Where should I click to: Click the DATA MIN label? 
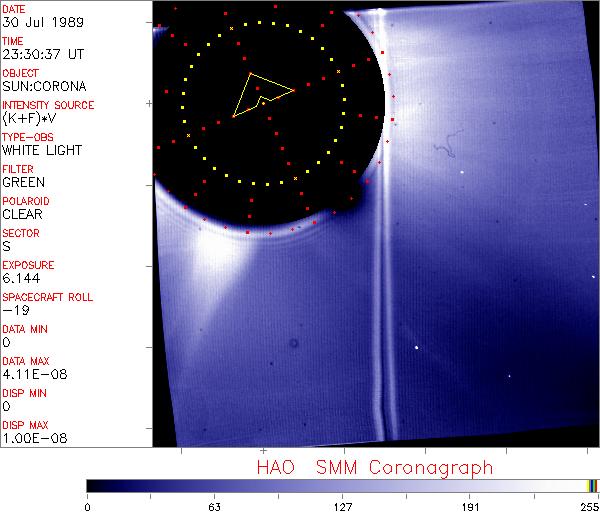click(25, 329)
